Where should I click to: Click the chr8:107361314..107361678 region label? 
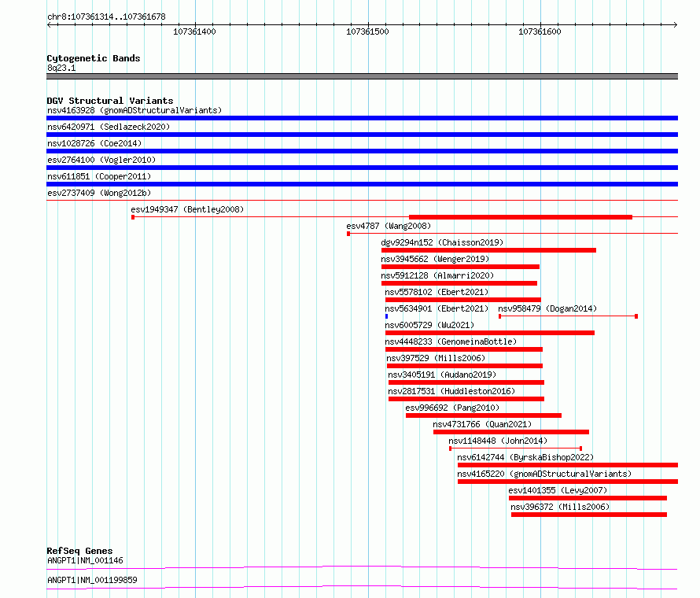pyautogui.click(x=106, y=17)
